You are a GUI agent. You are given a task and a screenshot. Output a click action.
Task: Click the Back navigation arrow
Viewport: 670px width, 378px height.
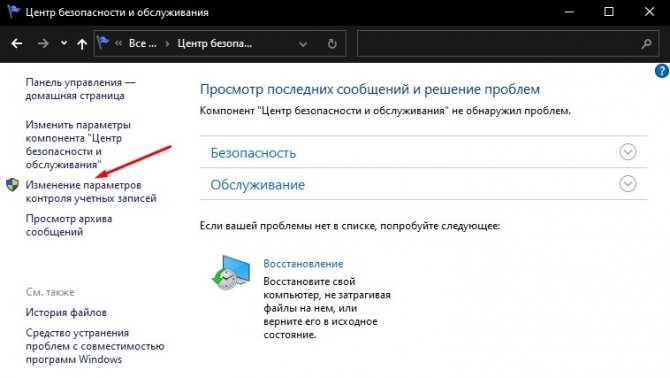[17, 44]
